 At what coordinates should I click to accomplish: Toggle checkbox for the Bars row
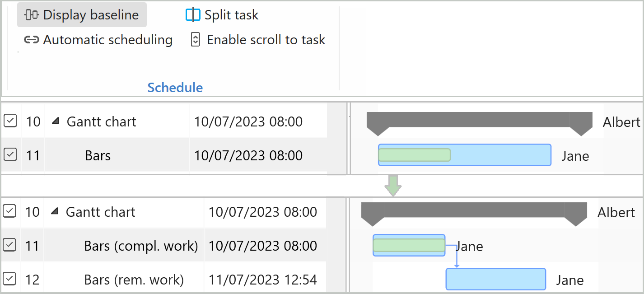pyautogui.click(x=10, y=155)
